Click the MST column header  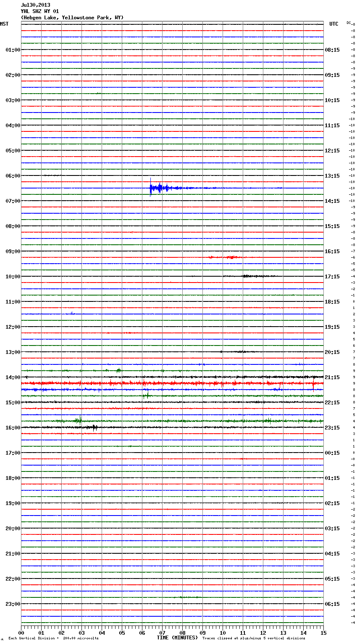click(4, 24)
